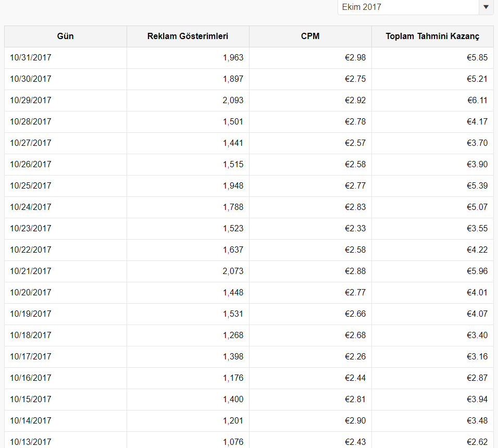This screenshot has width=498, height=448.
Task: Sort by the Gün column header
Action: pos(66,36)
